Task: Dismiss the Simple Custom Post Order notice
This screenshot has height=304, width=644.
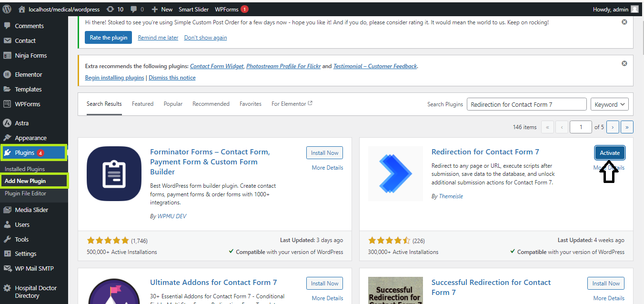Action: (624, 22)
